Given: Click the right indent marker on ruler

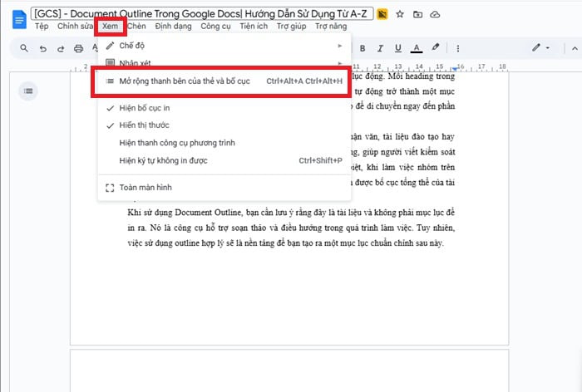Looking at the screenshot, I should pos(455,69).
